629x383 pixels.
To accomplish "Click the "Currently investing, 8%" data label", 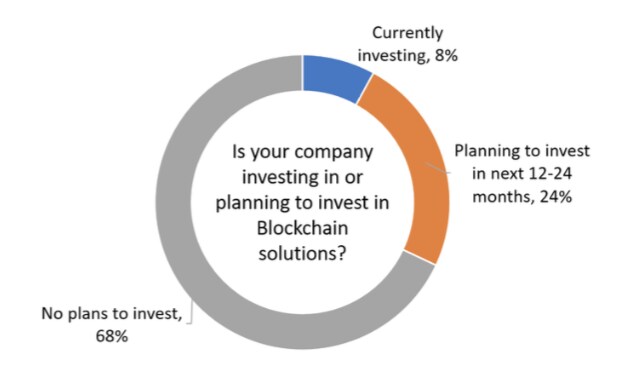I will click(408, 44).
